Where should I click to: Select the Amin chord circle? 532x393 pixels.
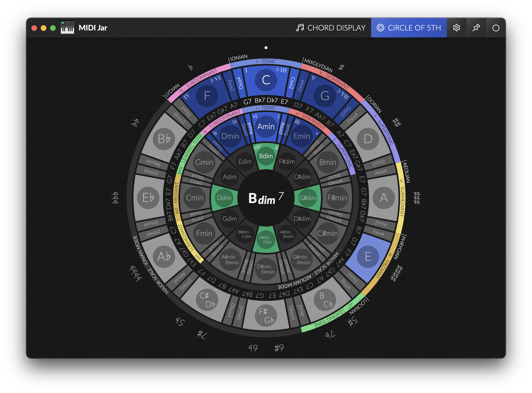(266, 127)
